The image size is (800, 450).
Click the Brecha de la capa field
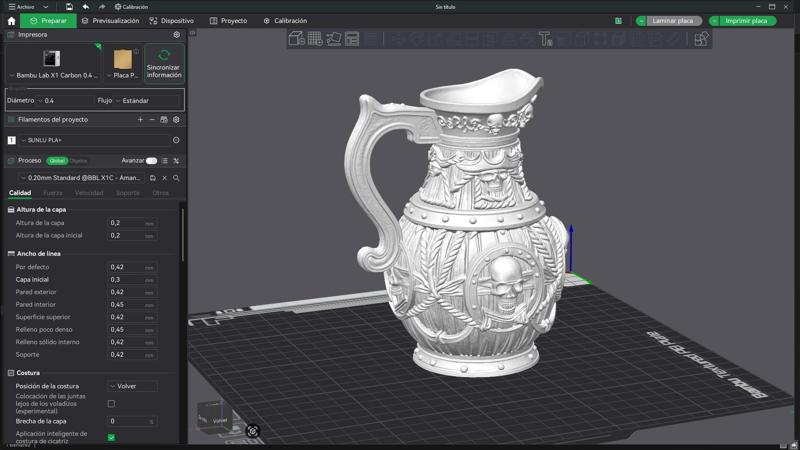(132, 421)
